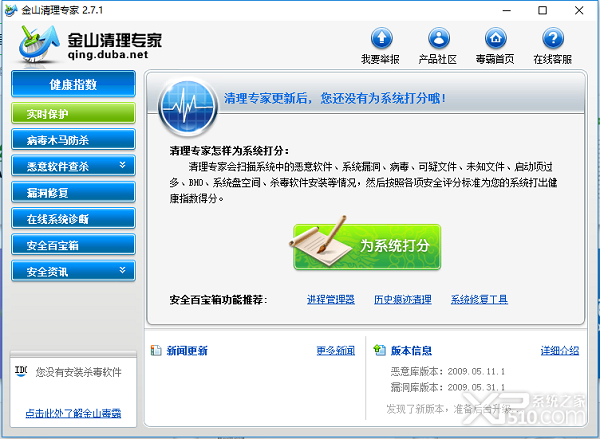Open the 历史痕迹清理 link

tap(403, 299)
